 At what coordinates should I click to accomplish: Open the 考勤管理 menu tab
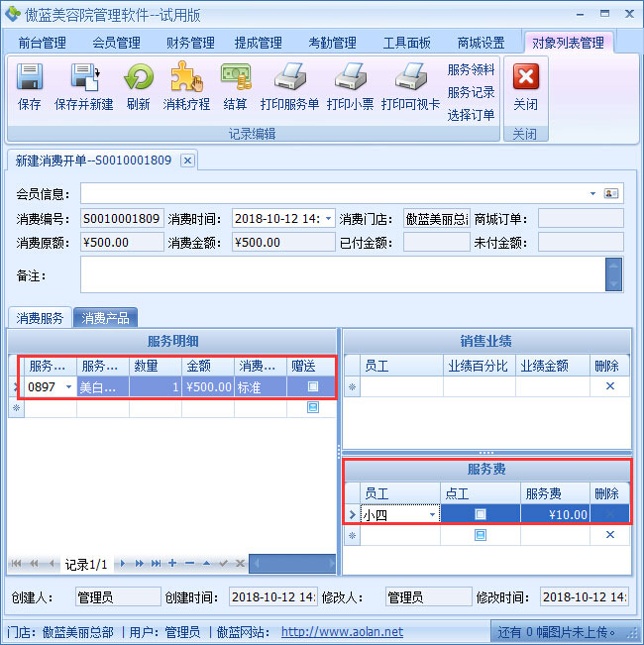[332, 43]
